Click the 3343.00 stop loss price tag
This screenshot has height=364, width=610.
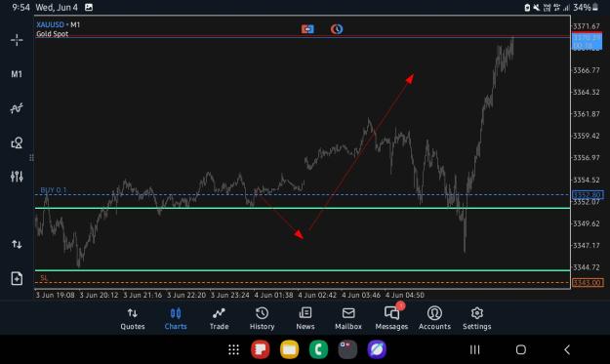[x=588, y=283]
